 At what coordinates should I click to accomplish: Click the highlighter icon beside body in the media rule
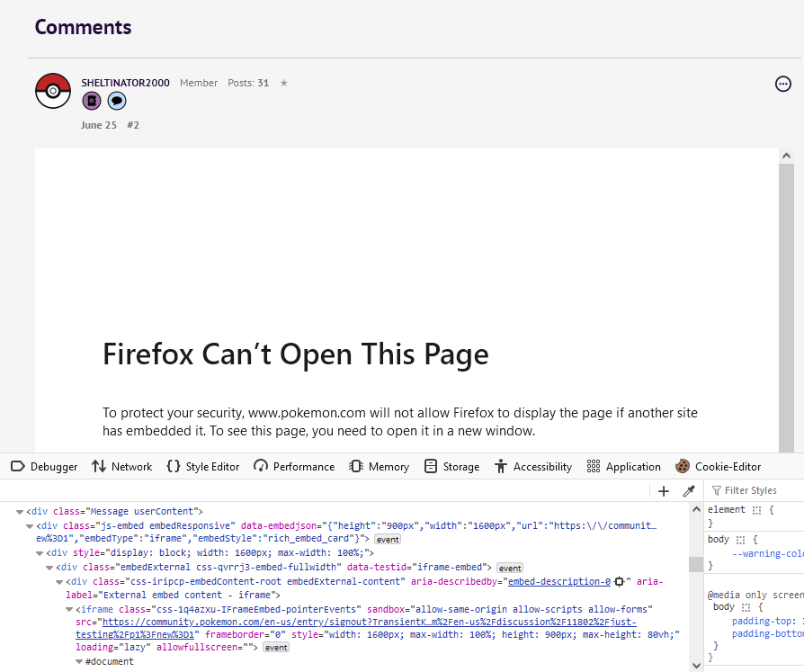click(x=746, y=607)
